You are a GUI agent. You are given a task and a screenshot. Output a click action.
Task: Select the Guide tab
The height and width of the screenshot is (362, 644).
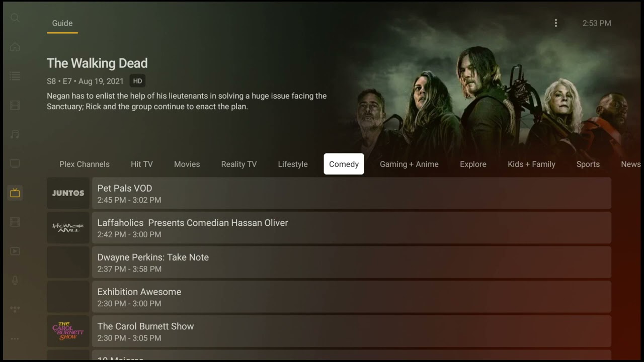[62, 23]
